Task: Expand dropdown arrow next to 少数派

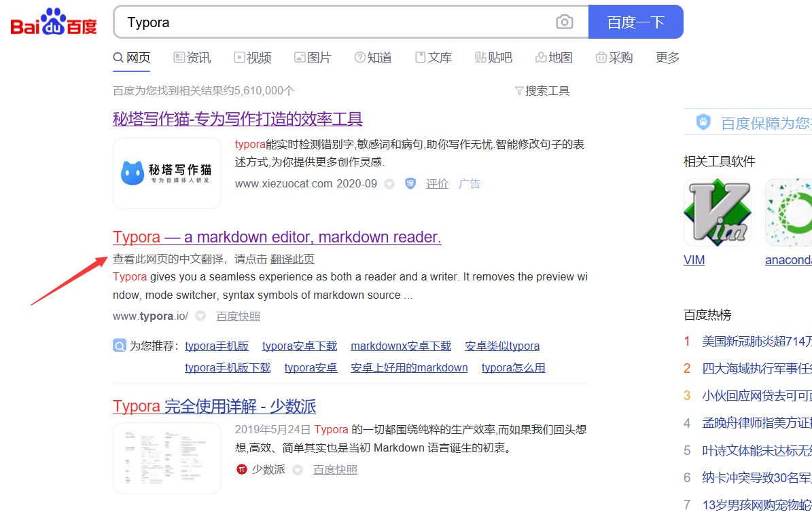Action: click(297, 470)
